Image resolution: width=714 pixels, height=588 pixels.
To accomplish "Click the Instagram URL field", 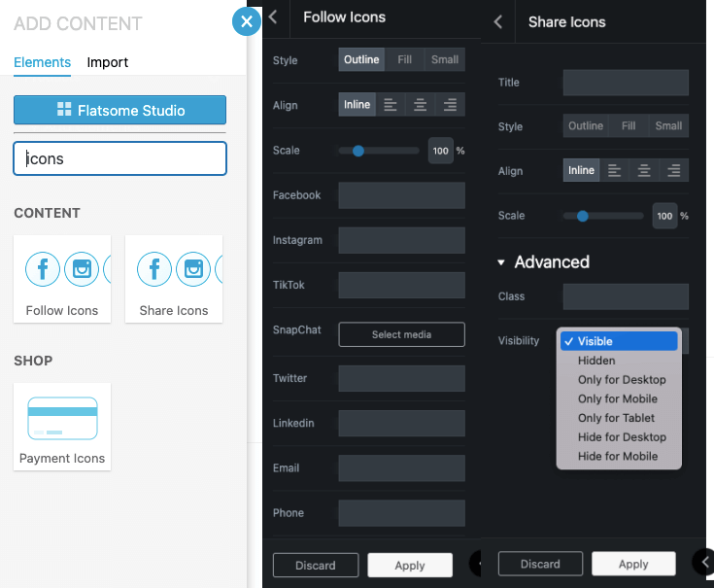I will [401, 240].
